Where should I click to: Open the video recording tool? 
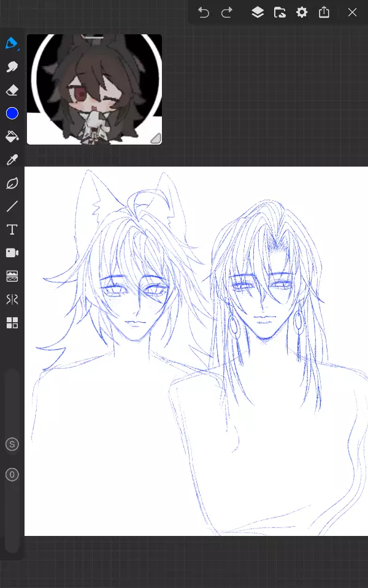point(12,253)
